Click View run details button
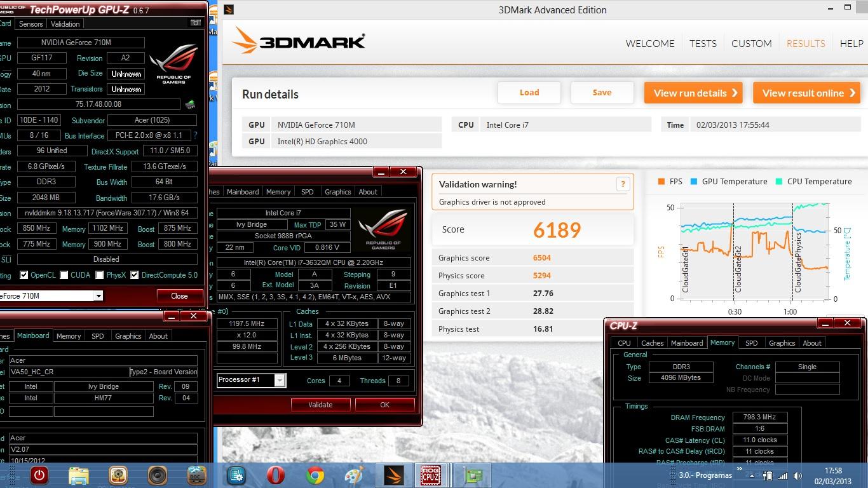 coord(695,93)
